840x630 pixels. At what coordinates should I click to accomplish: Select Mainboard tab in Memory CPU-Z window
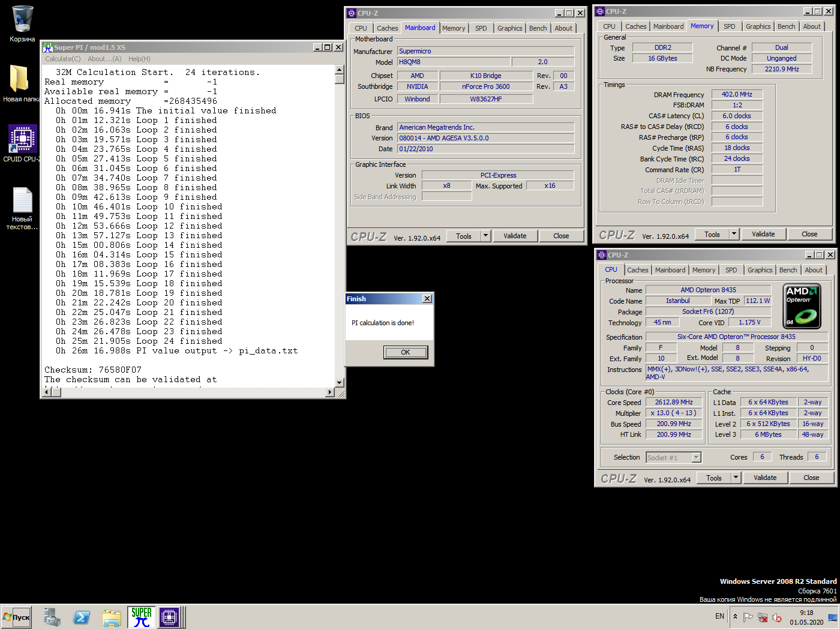(668, 26)
